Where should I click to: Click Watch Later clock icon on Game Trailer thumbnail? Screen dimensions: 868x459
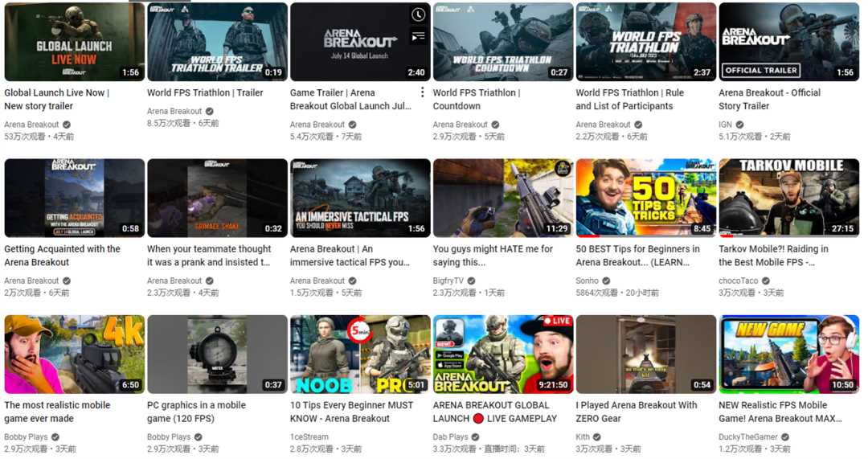click(x=419, y=15)
